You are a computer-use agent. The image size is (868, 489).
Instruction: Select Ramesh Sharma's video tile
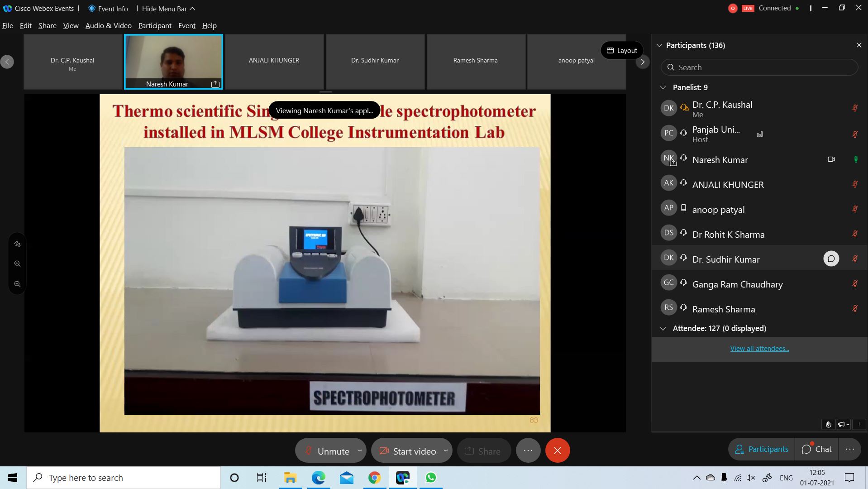coord(476,62)
